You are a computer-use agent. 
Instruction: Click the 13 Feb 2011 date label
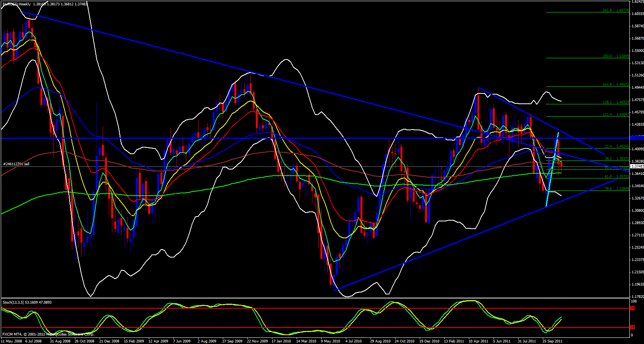click(x=454, y=341)
